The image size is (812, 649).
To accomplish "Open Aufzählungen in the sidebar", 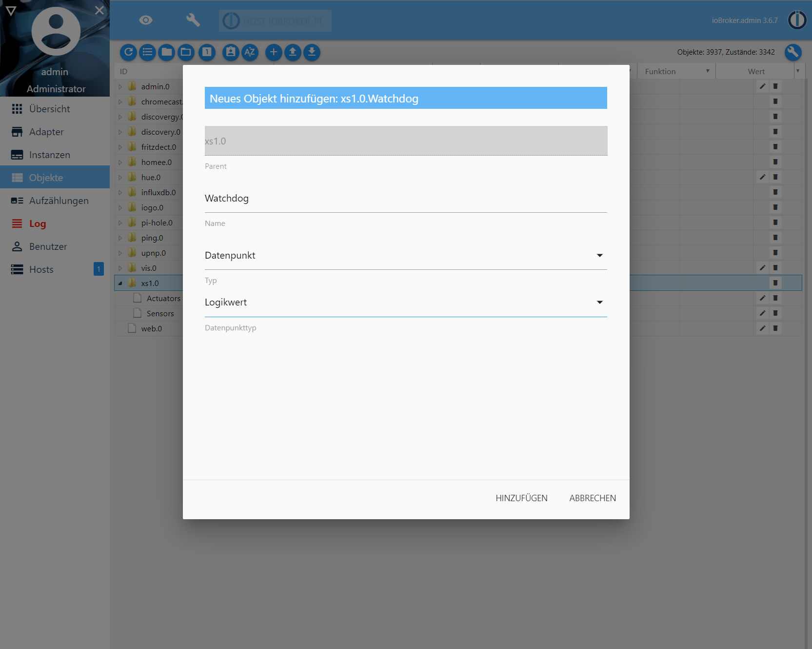I will 55,201.
